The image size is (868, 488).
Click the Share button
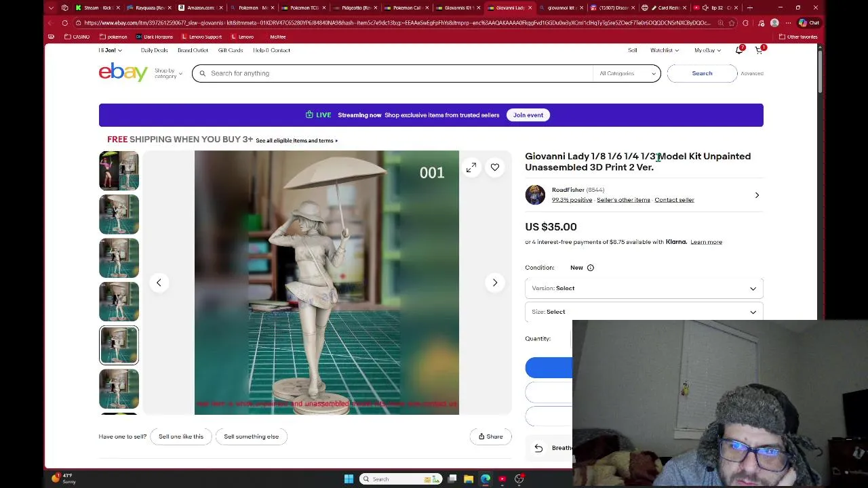click(x=491, y=436)
